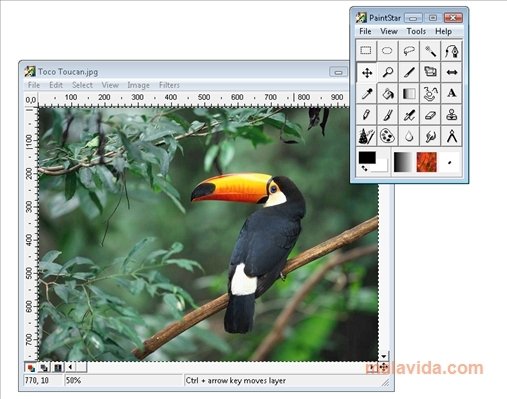Click the black foreground color swatch

[x=367, y=157]
